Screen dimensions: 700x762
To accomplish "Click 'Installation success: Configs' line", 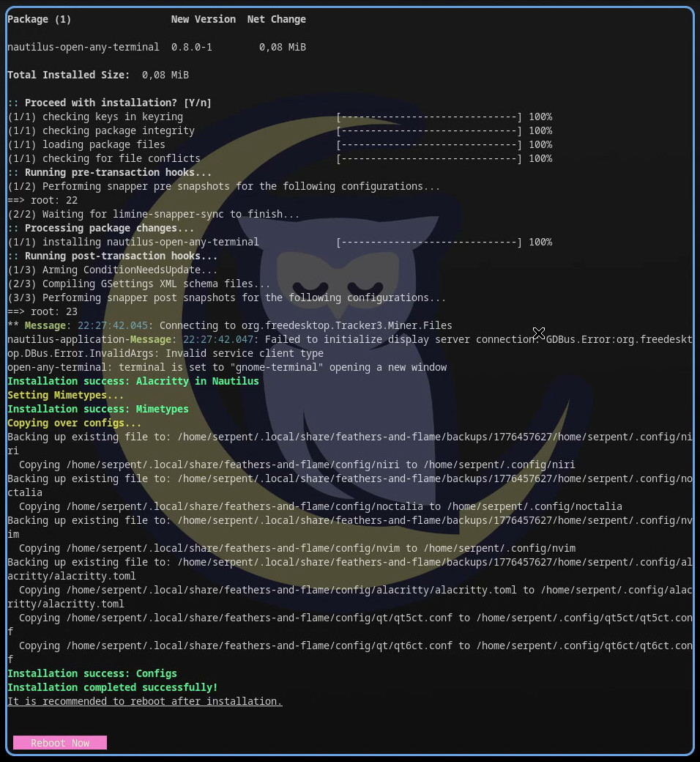I will click(92, 673).
